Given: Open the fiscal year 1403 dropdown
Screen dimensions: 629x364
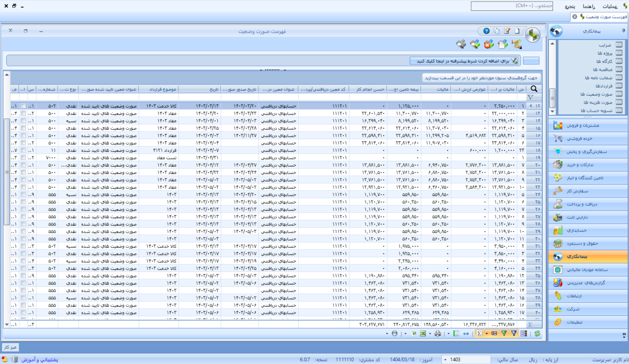Looking at the screenshot, I should (445, 360).
